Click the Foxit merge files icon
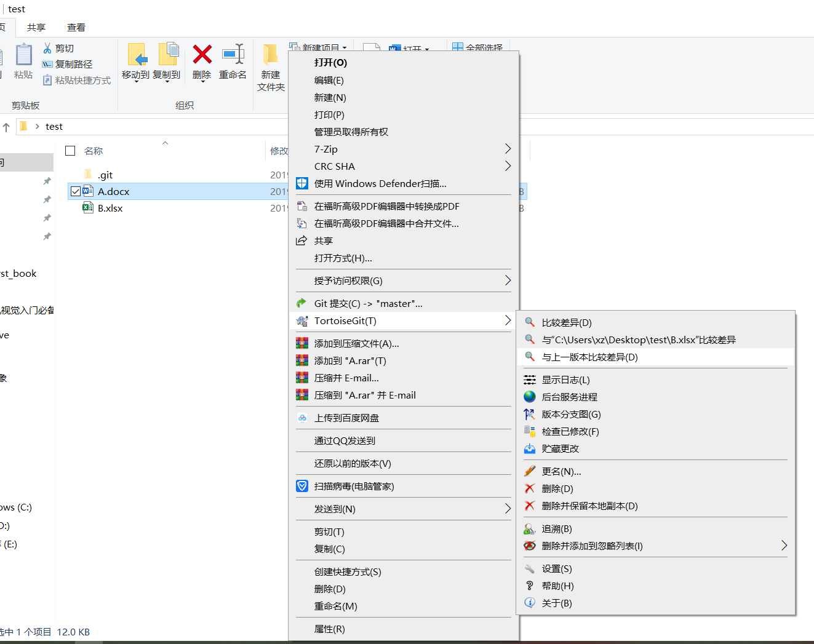This screenshot has width=814, height=644. [x=302, y=223]
